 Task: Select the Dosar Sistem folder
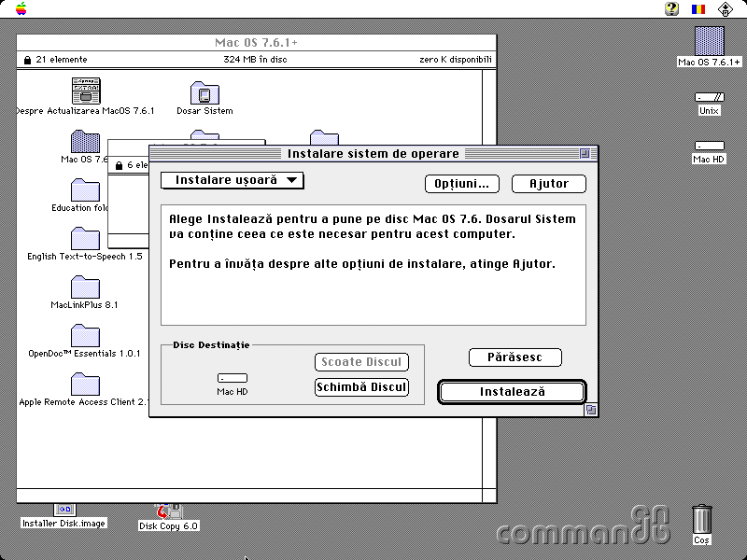(204, 92)
